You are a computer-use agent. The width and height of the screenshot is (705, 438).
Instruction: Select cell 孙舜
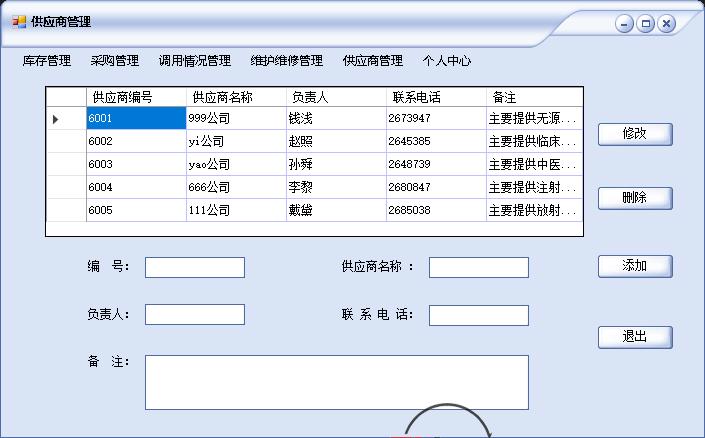pos(336,164)
